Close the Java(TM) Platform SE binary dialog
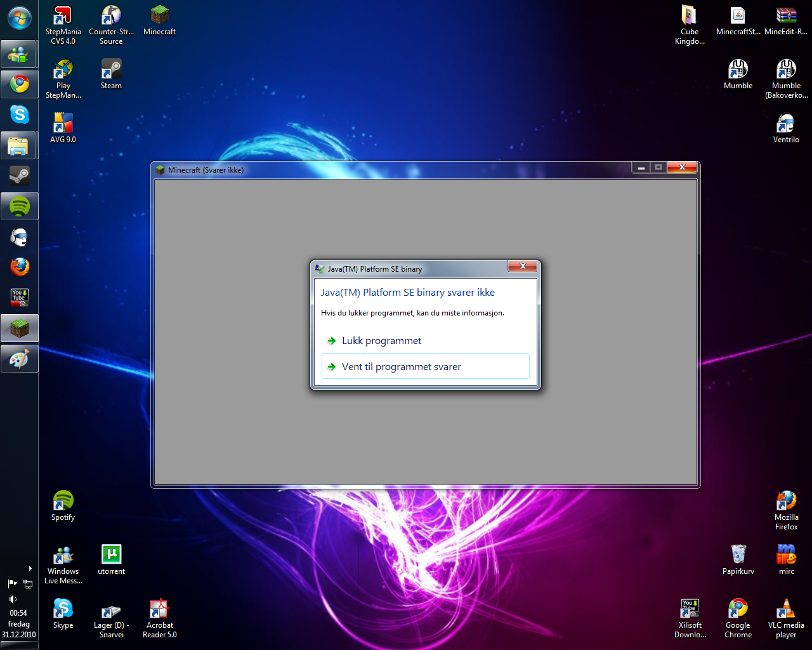812x650 pixels. click(x=523, y=267)
